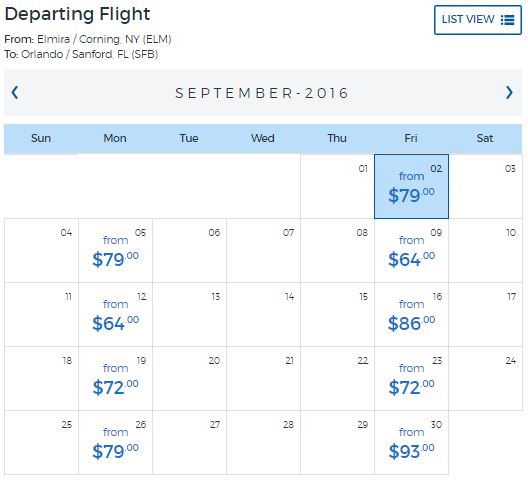
Task: Select September 12 flight from $64
Action: coord(116,315)
